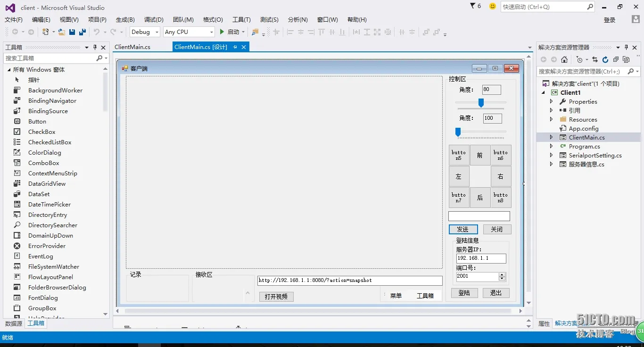Expand the Resources folder node
This screenshot has height=347, width=644.
coord(551,119)
